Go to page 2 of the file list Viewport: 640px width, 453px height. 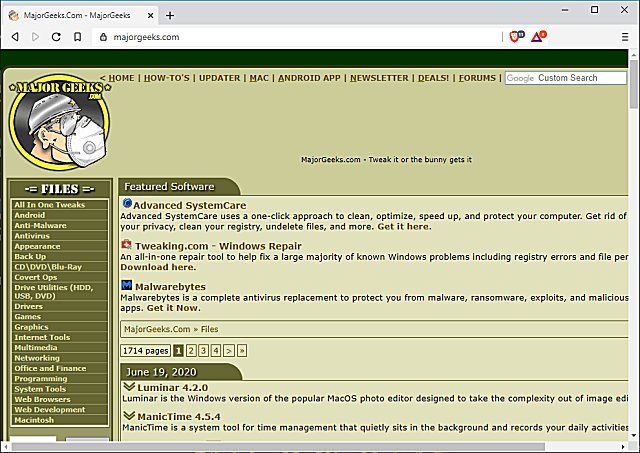190,351
